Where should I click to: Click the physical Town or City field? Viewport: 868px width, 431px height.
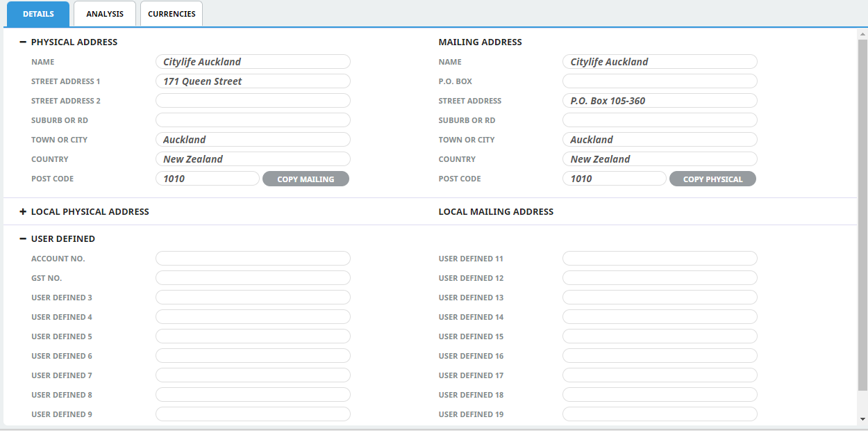point(253,140)
